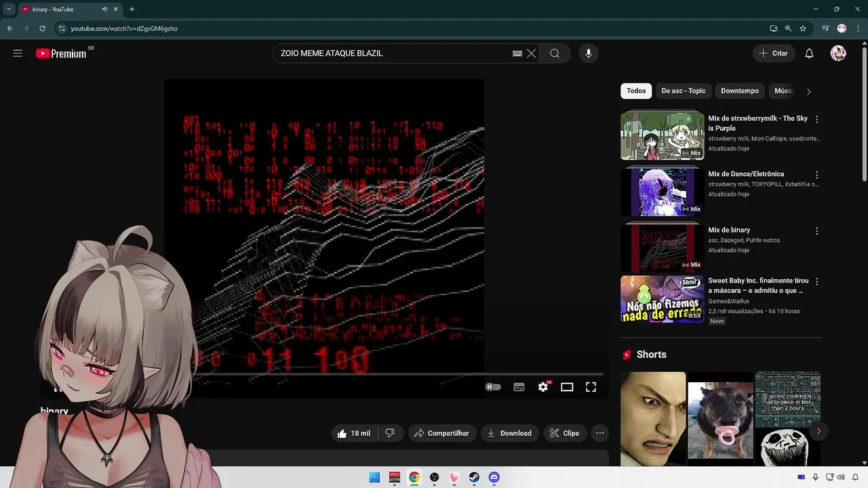Open Compartilhar share dialog
868x488 pixels.
[x=441, y=433]
